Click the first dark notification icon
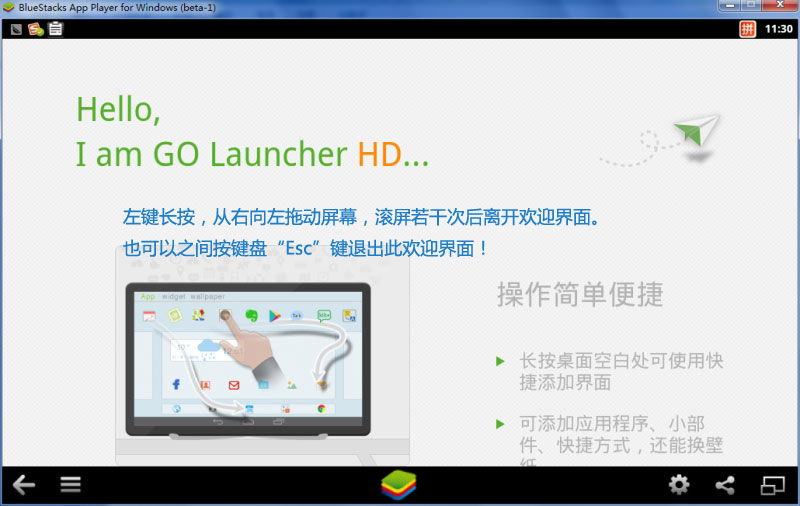 point(16,30)
